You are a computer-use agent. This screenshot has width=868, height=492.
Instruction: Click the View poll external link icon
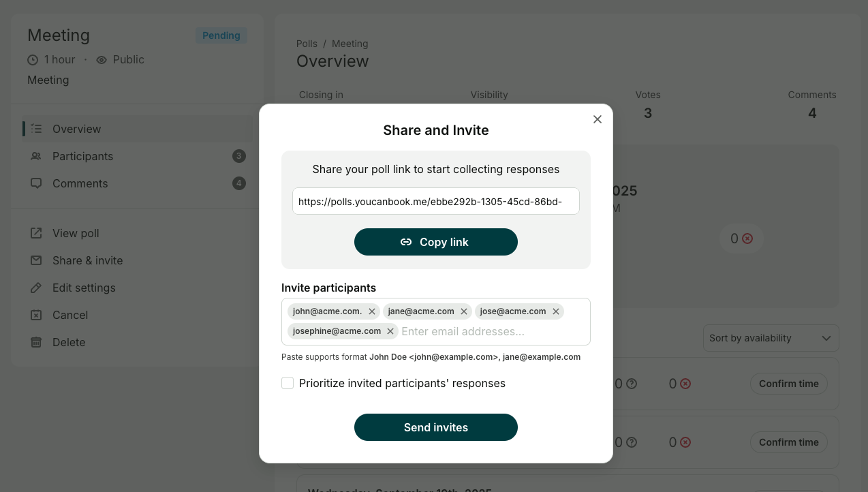point(36,233)
